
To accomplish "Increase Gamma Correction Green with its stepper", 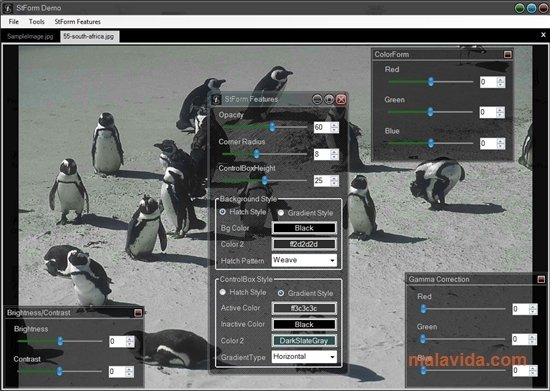I will (x=533, y=337).
